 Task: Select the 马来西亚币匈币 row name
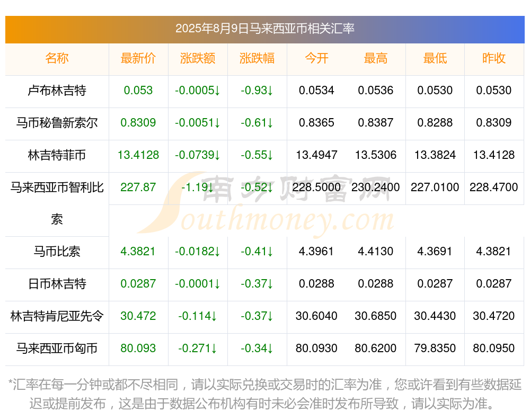point(57,348)
